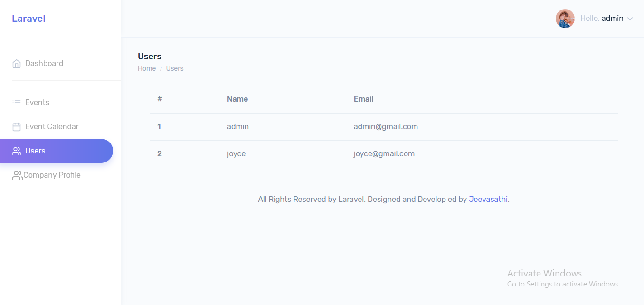Screen dimensions: 644x305
Task: Expand the admin dropdown chevron
Action: tap(630, 19)
